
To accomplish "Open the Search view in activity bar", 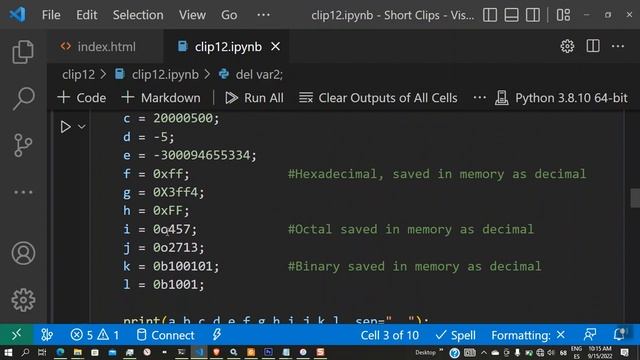I will click(23, 98).
